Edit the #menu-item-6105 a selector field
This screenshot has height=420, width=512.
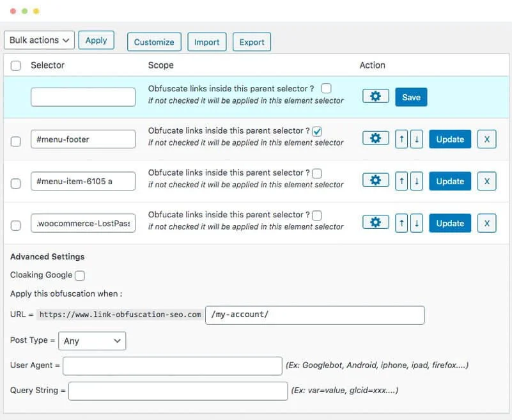click(x=83, y=181)
